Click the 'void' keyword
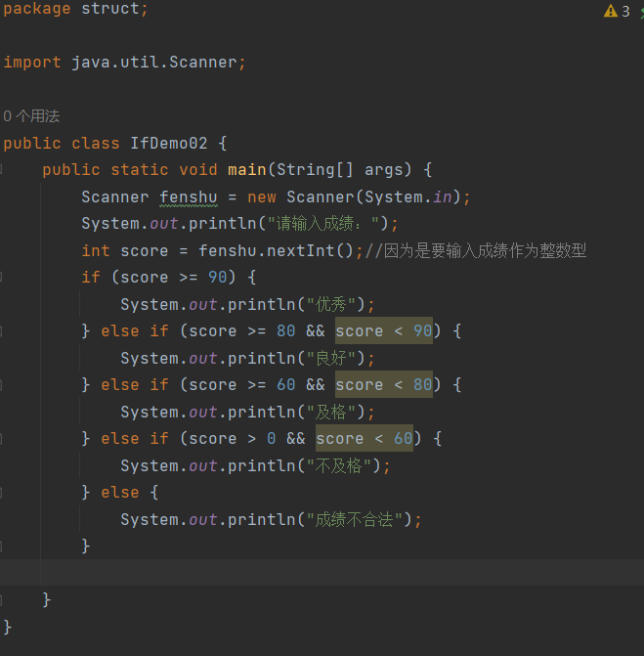The height and width of the screenshot is (656, 644). [x=198, y=170]
